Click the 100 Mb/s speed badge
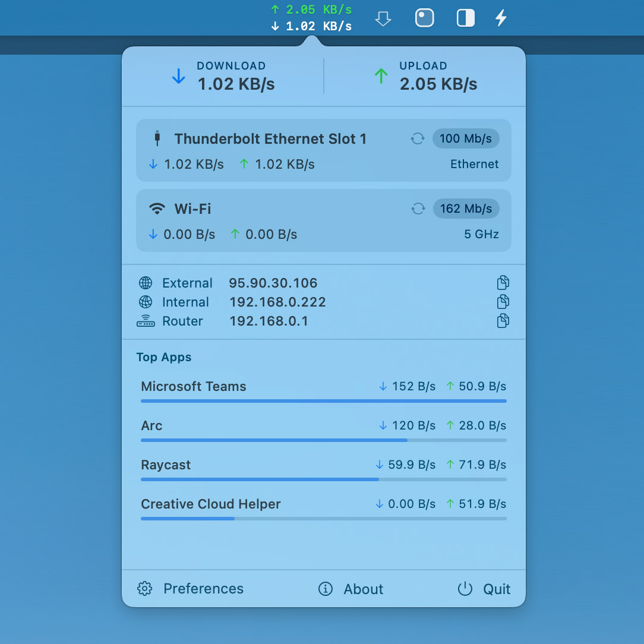644x644 pixels. [x=466, y=139]
